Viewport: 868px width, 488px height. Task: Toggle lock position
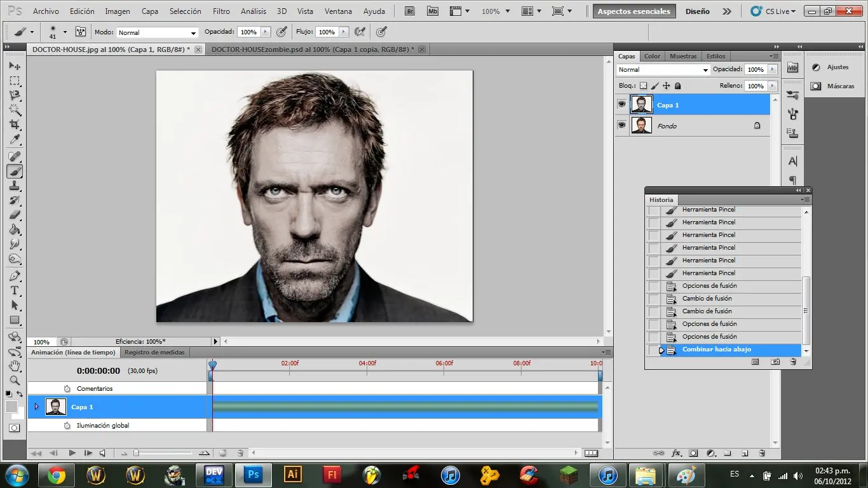click(x=666, y=86)
